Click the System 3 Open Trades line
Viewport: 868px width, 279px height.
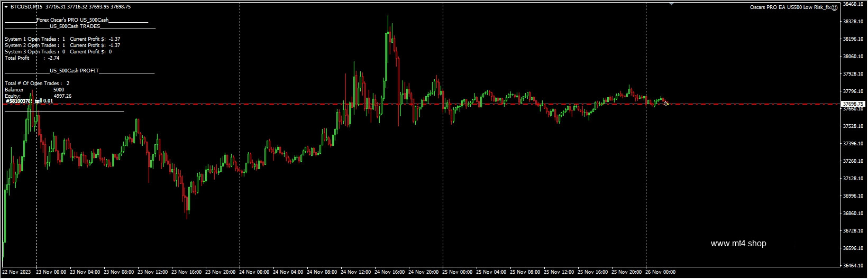pos(58,52)
